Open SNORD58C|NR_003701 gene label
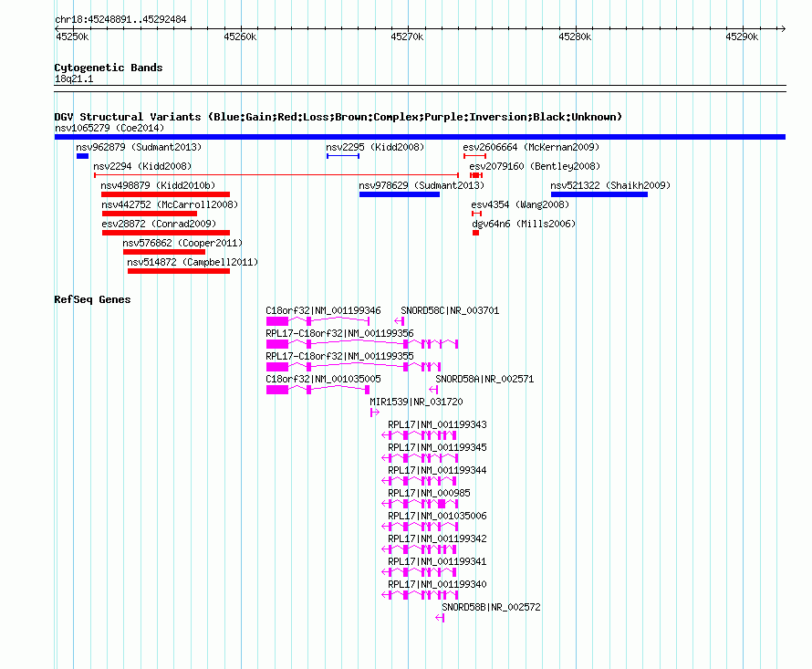The width and height of the screenshot is (812, 669). [450, 310]
